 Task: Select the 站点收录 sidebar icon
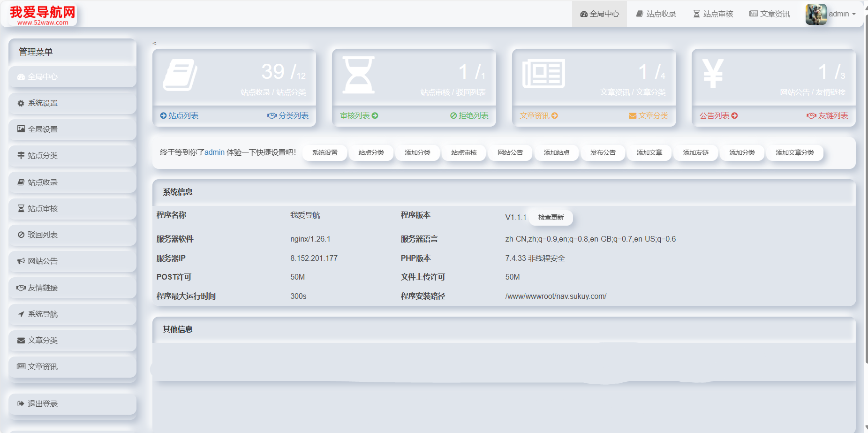21,182
